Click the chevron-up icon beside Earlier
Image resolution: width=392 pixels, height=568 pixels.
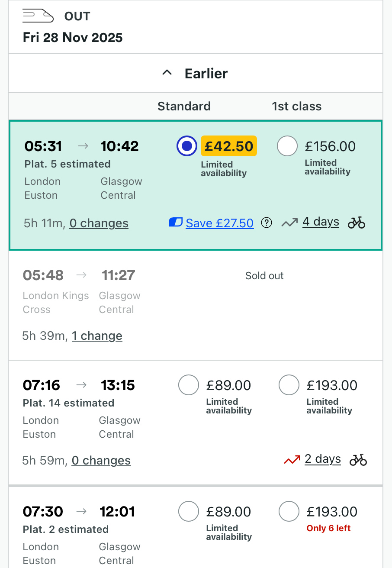pos(167,73)
